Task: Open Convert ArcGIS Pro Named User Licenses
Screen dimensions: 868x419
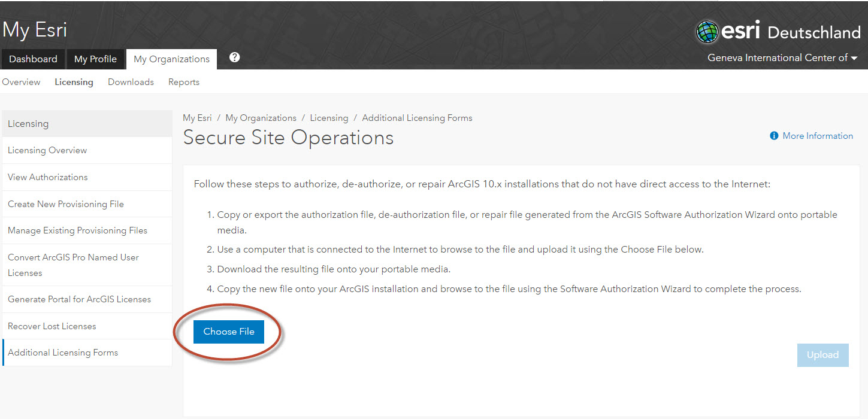Action: (x=73, y=265)
